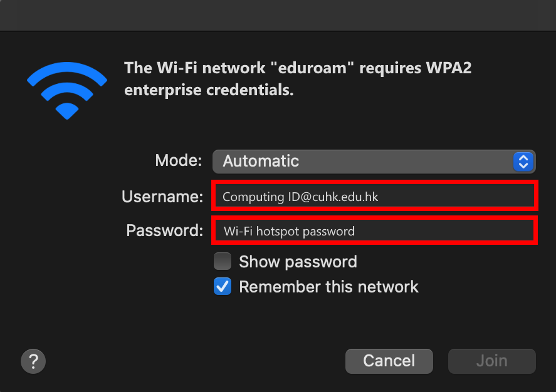The height and width of the screenshot is (392, 556).
Task: Click the Cancel button
Action: [389, 361]
